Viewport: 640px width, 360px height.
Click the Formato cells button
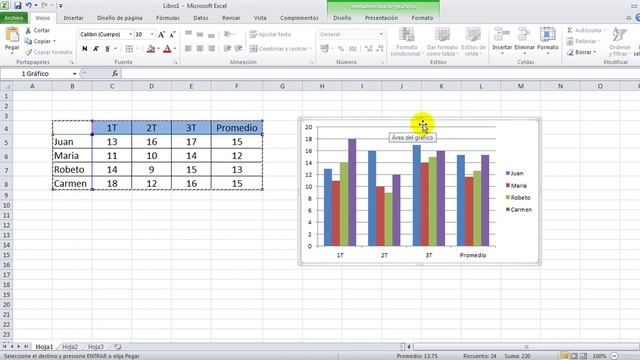pos(548,41)
